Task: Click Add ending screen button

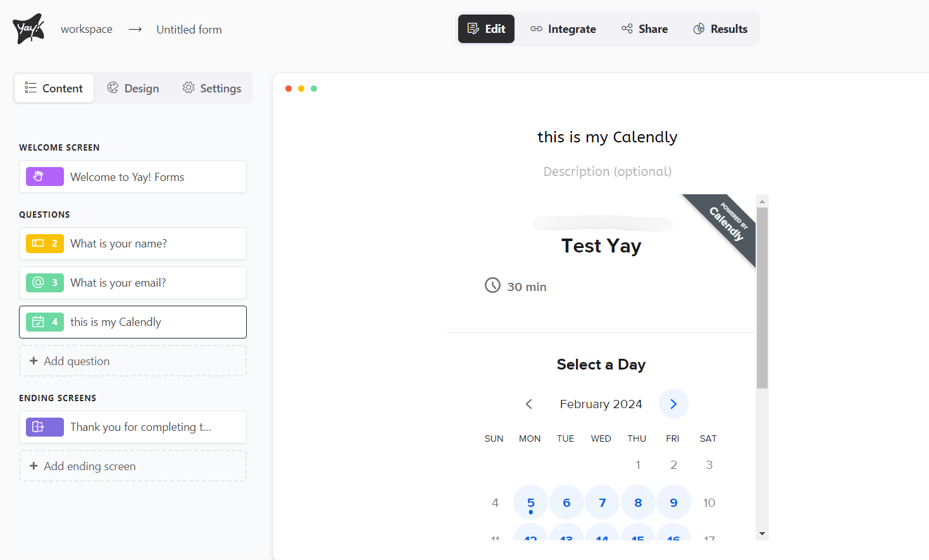Action: (133, 466)
